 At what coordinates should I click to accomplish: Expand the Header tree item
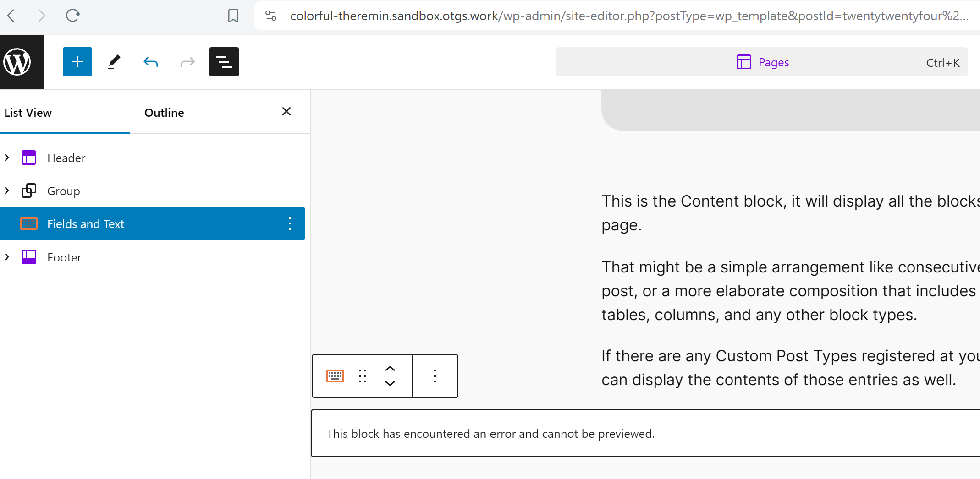pyautogui.click(x=7, y=158)
